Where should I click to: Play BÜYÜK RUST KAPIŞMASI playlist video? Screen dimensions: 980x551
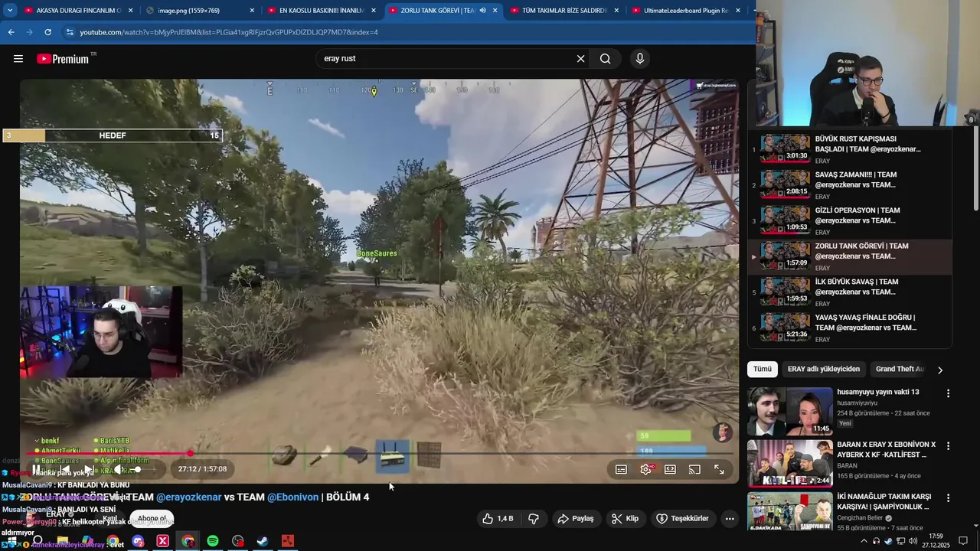[850, 149]
